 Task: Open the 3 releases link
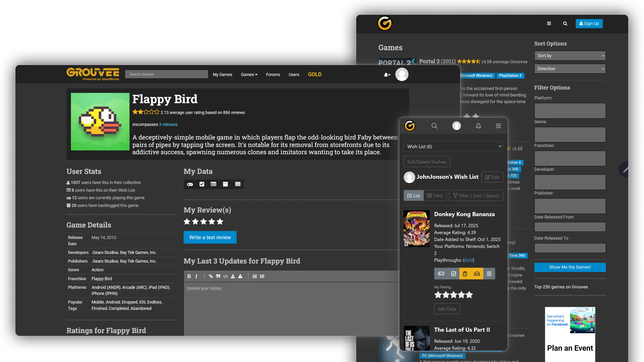click(168, 124)
